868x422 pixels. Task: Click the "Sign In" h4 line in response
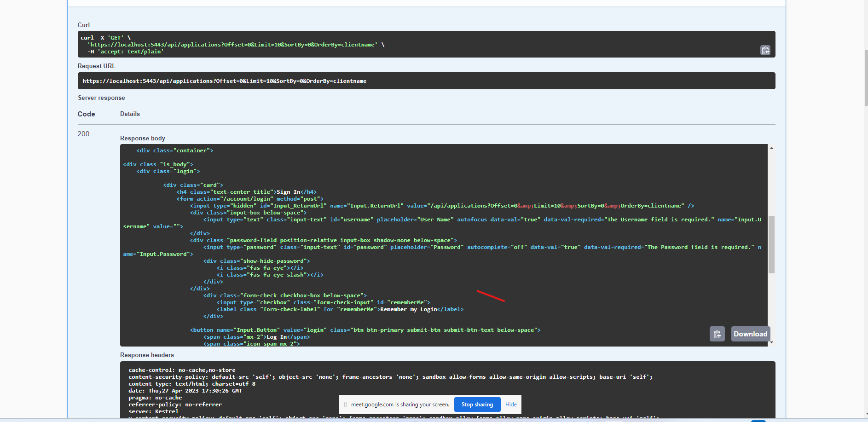247,192
